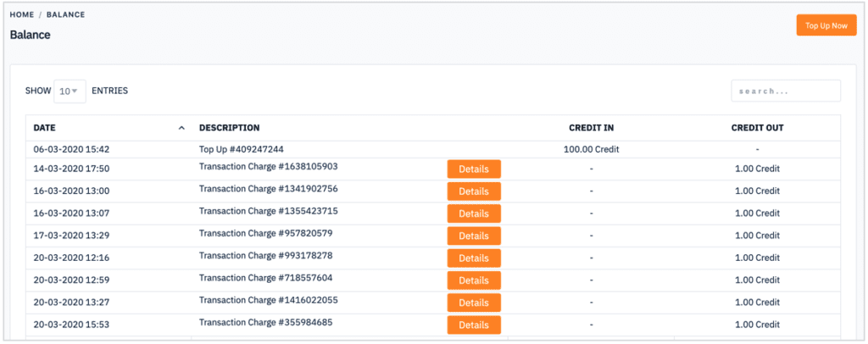Select the Top Up #409247244 description
Viewport: 868px width, 344px height.
(242, 149)
